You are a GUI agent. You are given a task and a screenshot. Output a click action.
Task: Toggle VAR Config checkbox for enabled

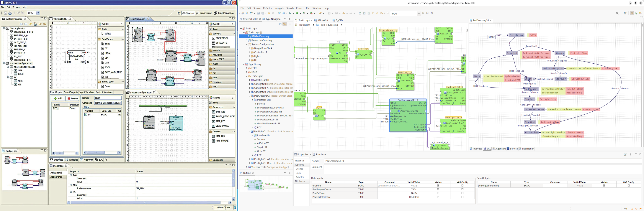[x=462, y=186]
